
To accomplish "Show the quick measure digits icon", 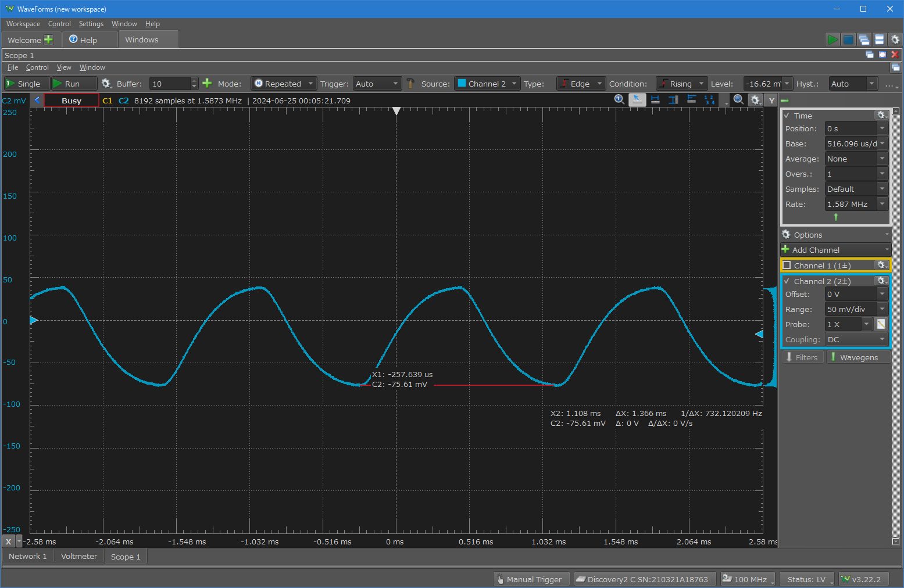I will (x=710, y=99).
